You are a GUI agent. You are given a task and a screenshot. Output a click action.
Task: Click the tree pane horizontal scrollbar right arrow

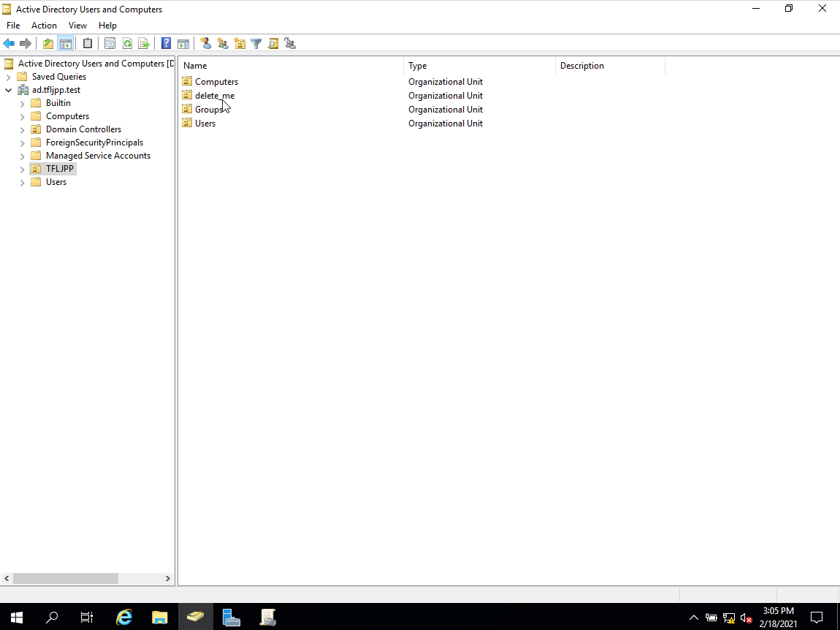pyautogui.click(x=168, y=578)
